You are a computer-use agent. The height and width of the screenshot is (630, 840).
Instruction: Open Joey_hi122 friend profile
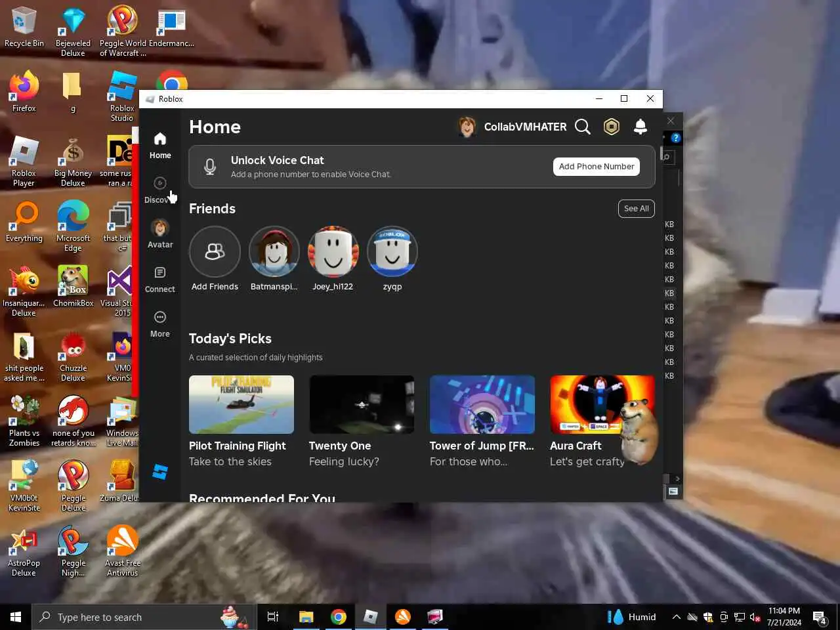click(x=333, y=252)
